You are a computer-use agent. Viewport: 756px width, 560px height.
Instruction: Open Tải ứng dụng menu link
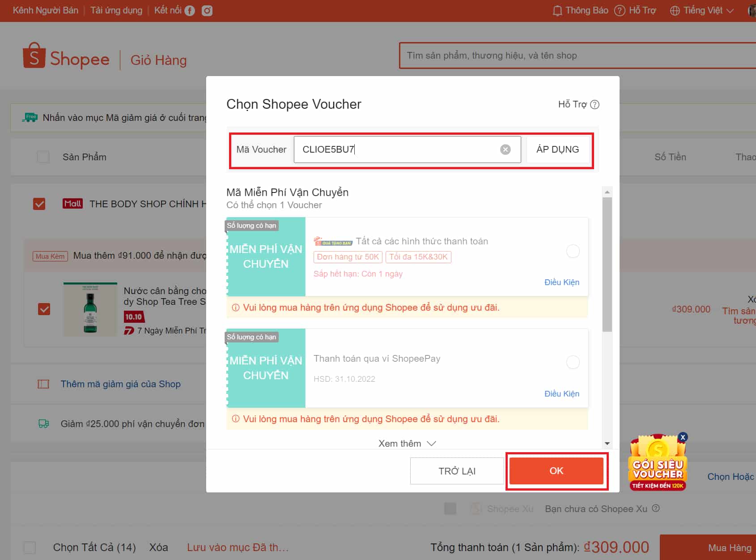pyautogui.click(x=116, y=10)
